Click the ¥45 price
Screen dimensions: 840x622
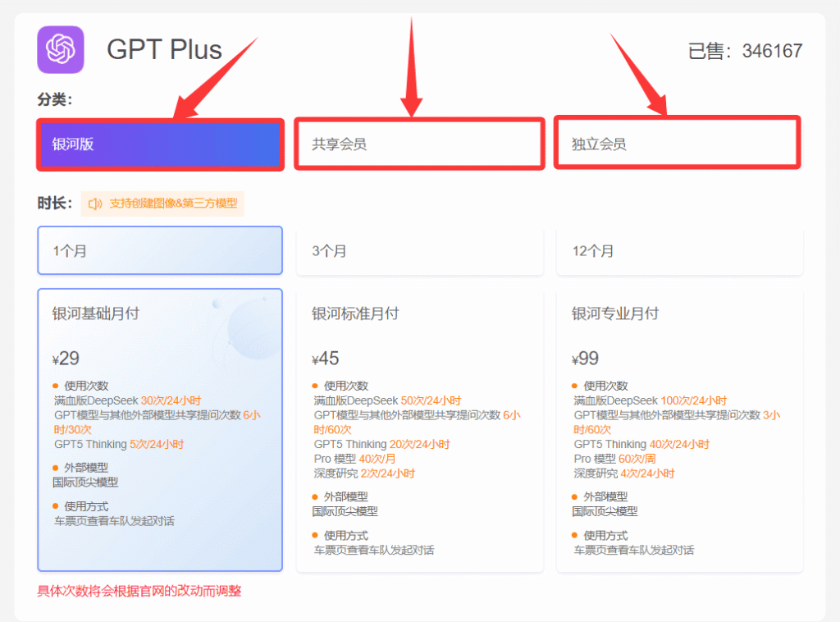point(326,359)
